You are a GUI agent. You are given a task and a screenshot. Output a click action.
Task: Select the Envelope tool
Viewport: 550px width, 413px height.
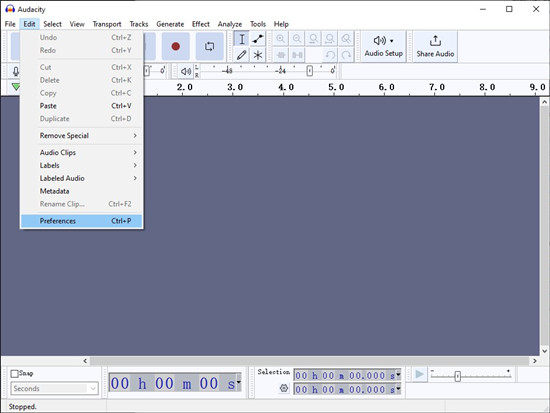pyautogui.click(x=258, y=39)
